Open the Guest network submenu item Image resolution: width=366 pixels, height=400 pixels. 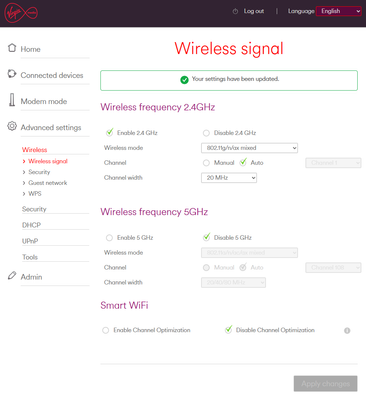(48, 183)
